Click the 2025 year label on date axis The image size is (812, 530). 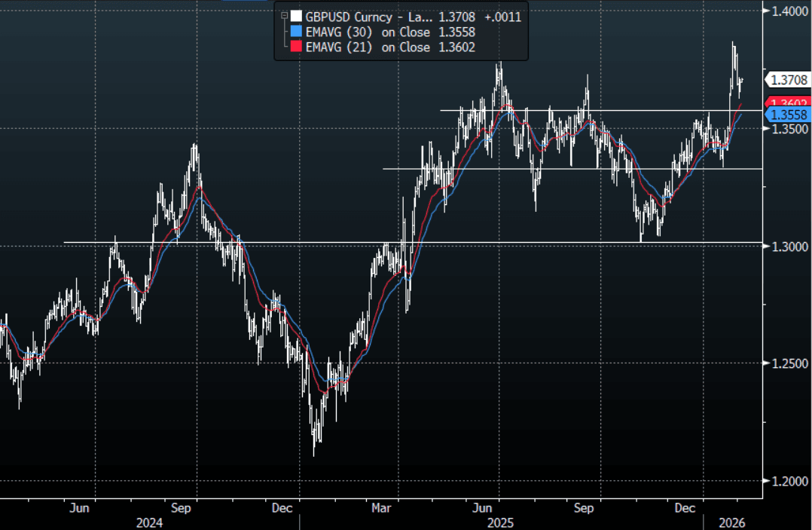pyautogui.click(x=501, y=521)
